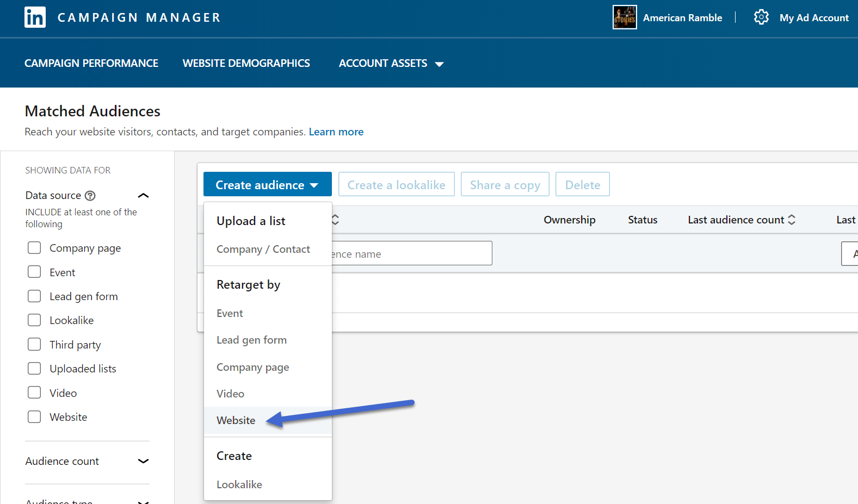Open the Account Assets dropdown
858x504 pixels.
pyautogui.click(x=391, y=64)
